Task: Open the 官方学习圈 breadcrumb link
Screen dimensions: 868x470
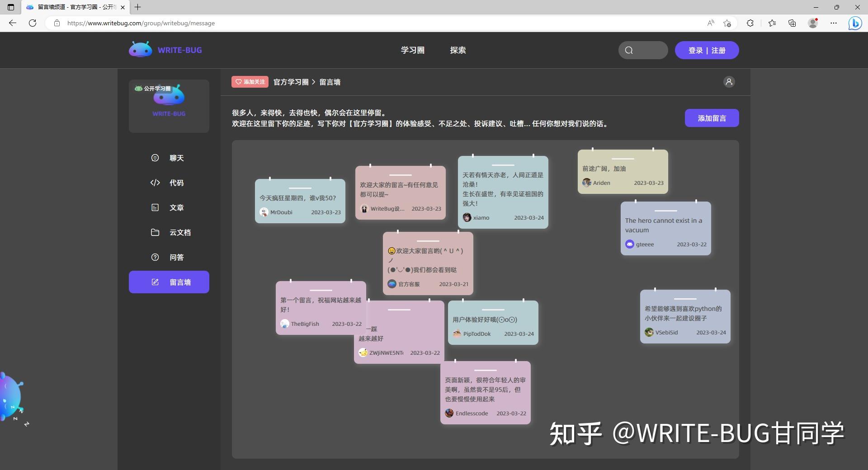Action: [x=291, y=82]
